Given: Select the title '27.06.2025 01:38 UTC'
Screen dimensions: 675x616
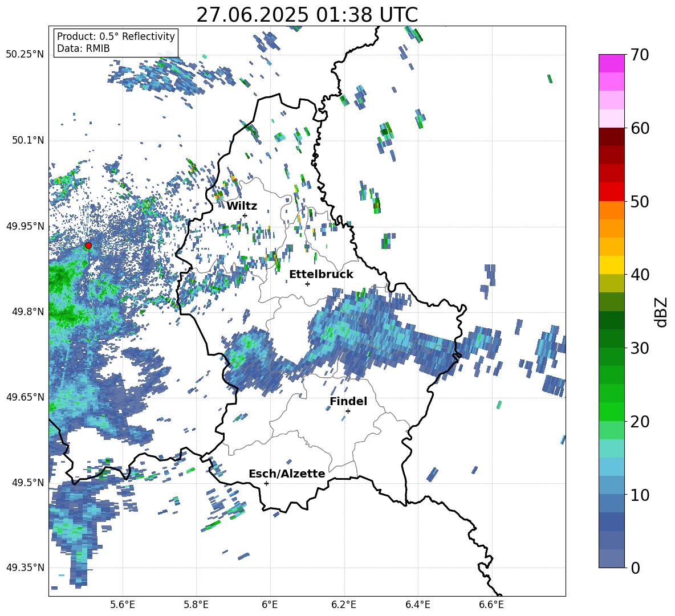Looking at the screenshot, I should coord(307,15).
